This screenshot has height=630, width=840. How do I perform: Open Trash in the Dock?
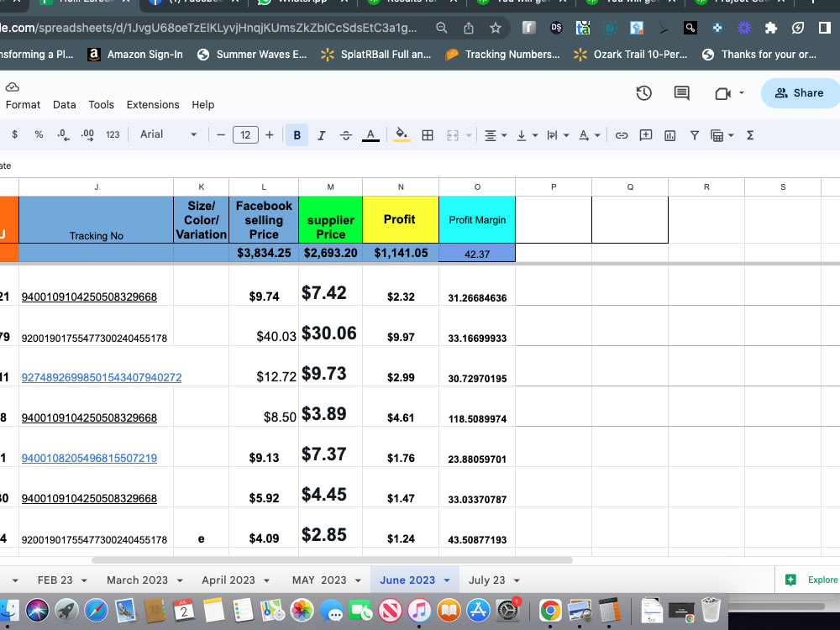pos(711,610)
